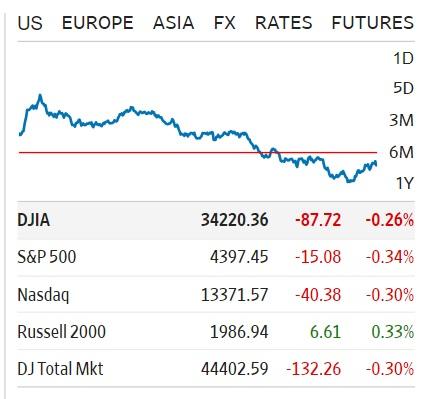Screen dimensions: 423x399
Task: Open the DJIA index row
Action: click(x=216, y=220)
